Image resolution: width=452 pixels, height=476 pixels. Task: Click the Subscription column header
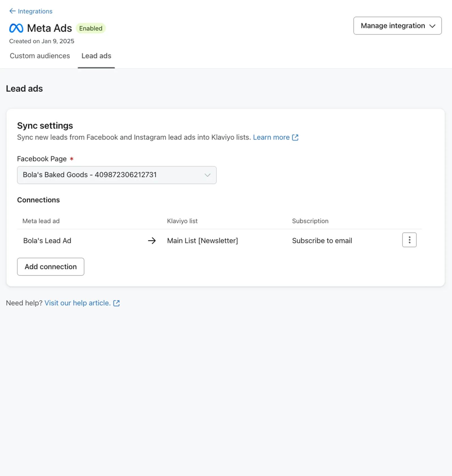click(x=310, y=221)
